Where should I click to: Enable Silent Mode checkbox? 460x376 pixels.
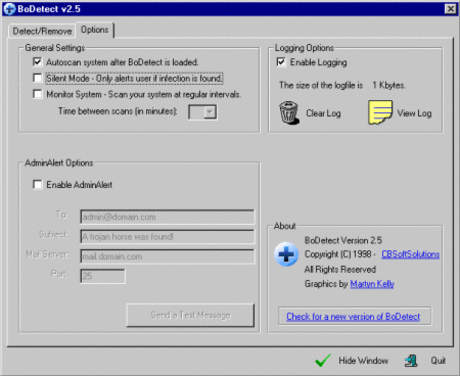coord(38,78)
